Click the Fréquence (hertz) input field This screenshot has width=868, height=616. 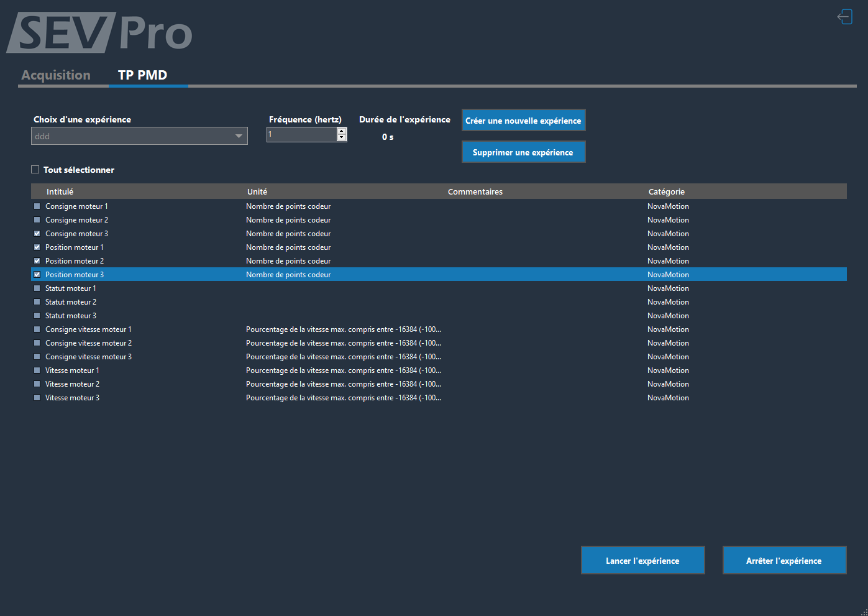302,134
